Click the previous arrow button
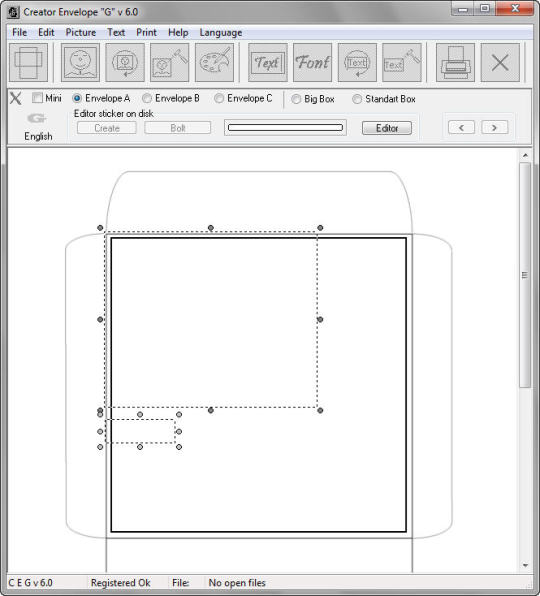Screen dimensions: 540x596 tap(461, 128)
